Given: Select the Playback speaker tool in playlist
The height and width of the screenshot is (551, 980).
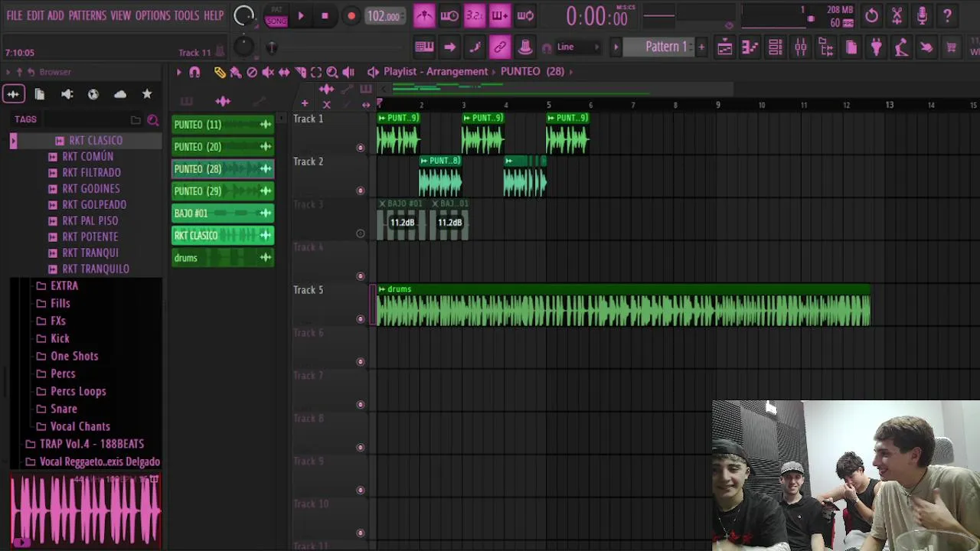Looking at the screenshot, I should (348, 72).
